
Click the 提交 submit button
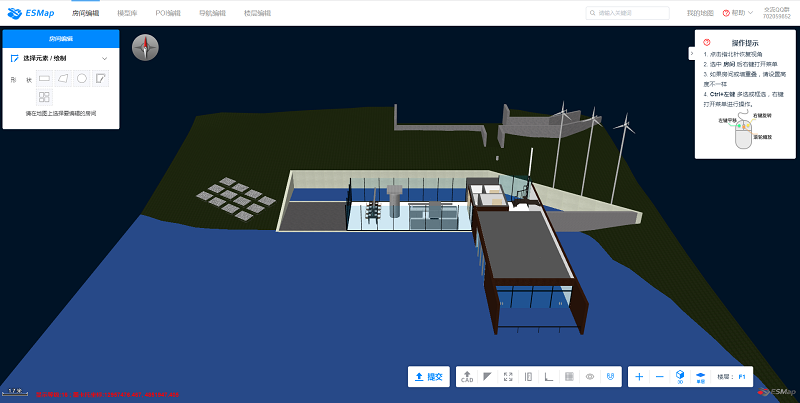pyautogui.click(x=429, y=377)
